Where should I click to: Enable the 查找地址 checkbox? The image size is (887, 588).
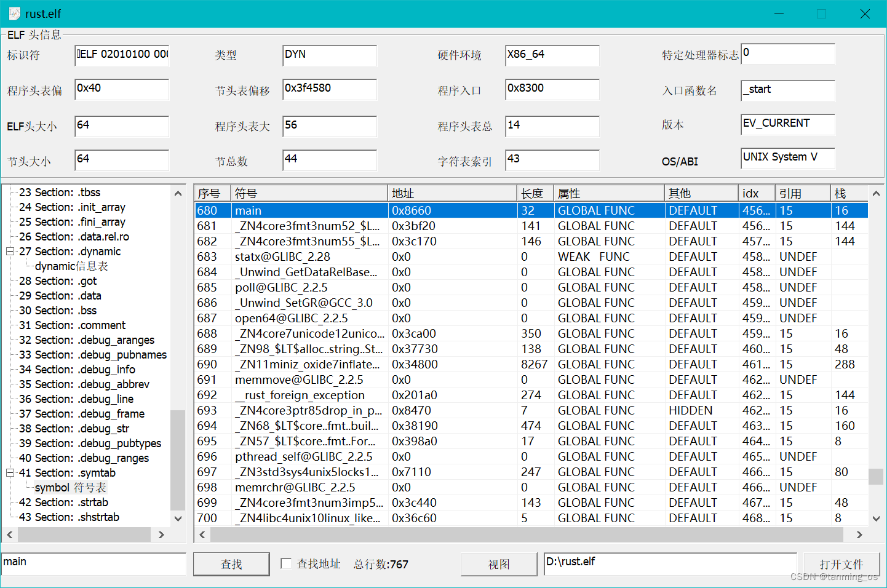tap(286, 564)
